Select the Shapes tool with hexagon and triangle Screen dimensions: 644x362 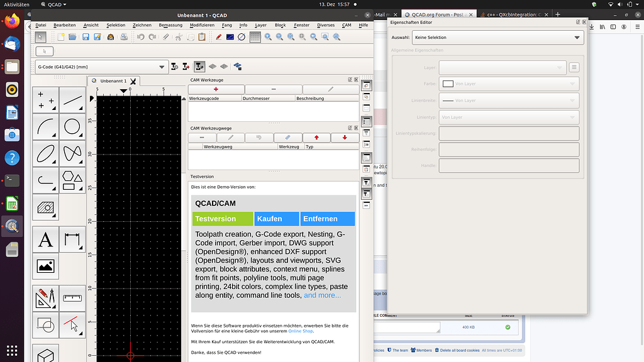72,180
